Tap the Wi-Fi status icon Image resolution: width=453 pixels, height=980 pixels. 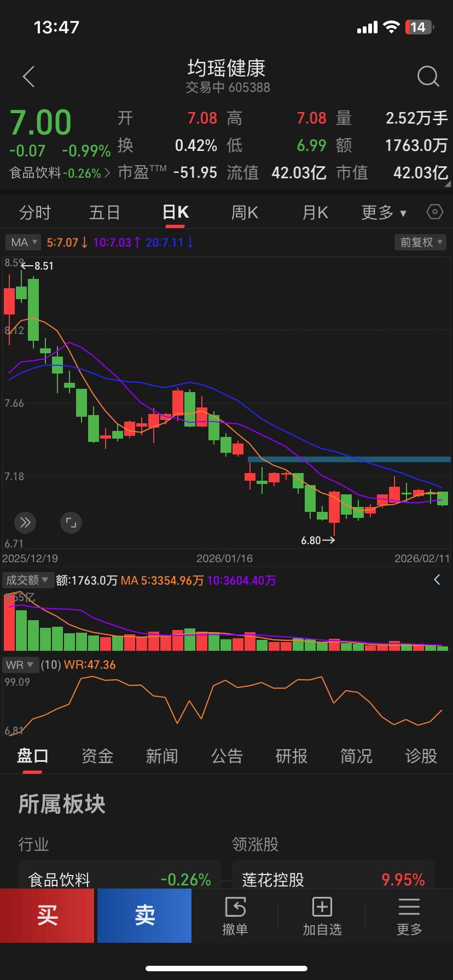[x=392, y=27]
